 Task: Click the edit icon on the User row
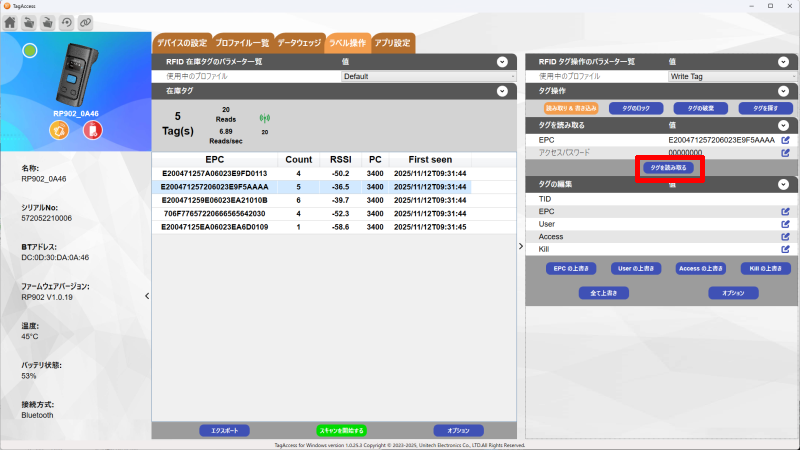click(785, 224)
